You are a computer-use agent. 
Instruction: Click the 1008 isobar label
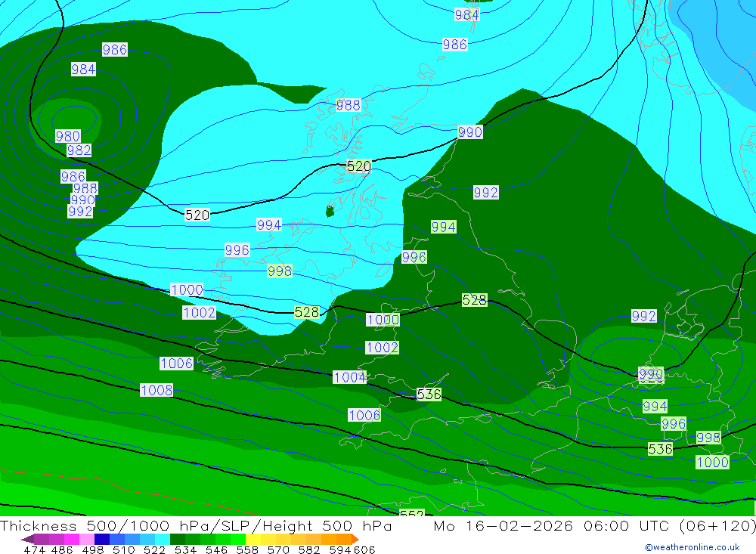156,390
